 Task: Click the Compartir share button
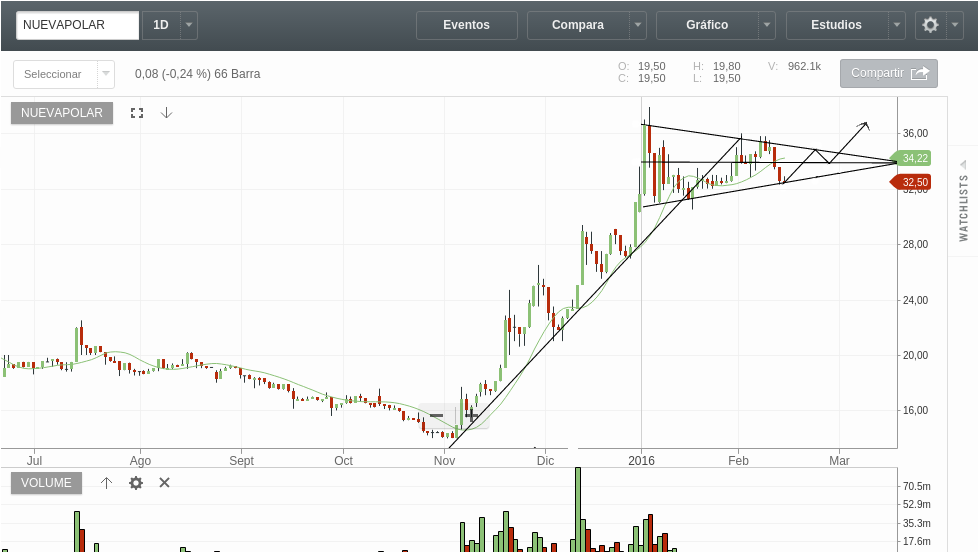(x=888, y=73)
